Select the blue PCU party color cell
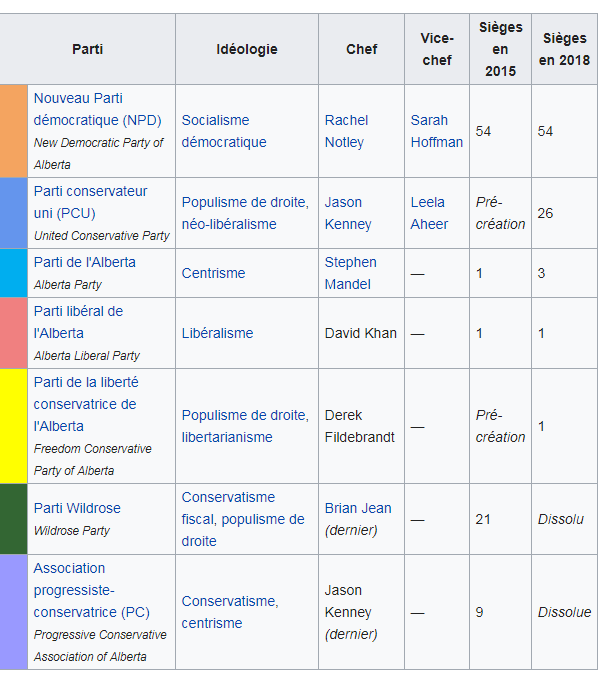606x679 pixels. click(13, 213)
